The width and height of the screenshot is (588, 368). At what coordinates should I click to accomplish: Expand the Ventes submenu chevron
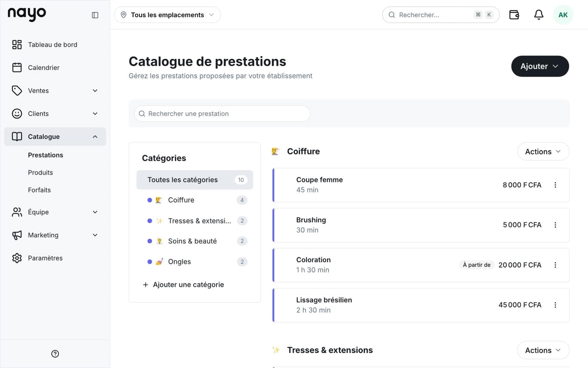(x=95, y=91)
